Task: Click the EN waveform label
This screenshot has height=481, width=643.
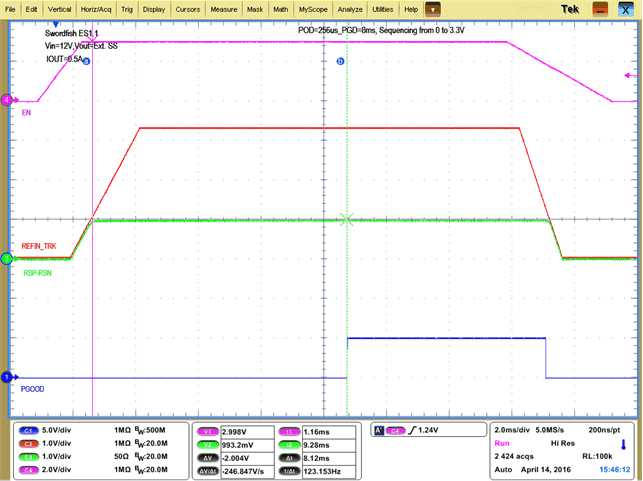Action: click(x=26, y=113)
